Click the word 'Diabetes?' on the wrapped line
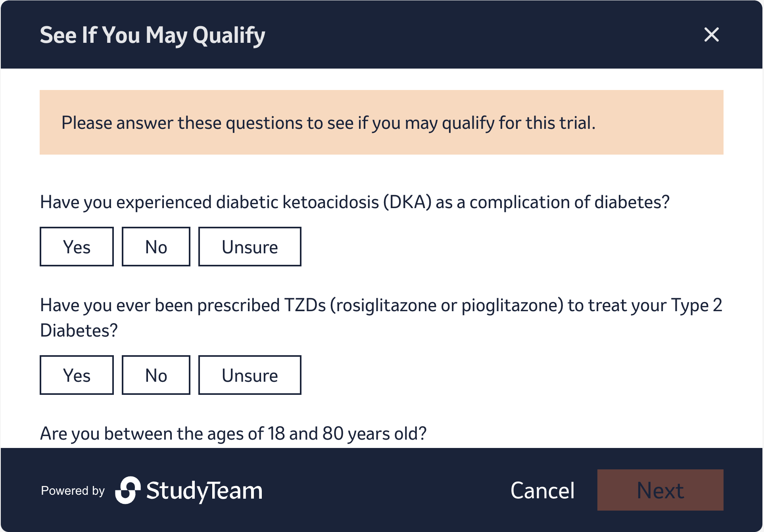 pyautogui.click(x=79, y=331)
